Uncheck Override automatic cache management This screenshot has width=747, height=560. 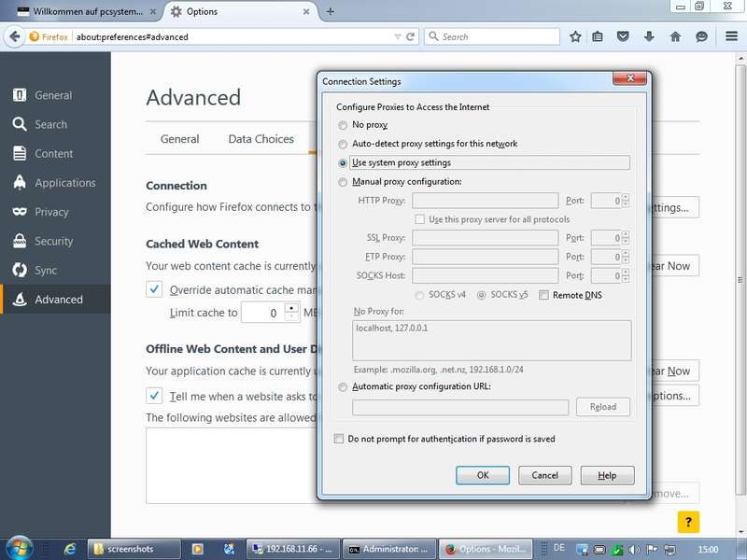tap(154, 289)
